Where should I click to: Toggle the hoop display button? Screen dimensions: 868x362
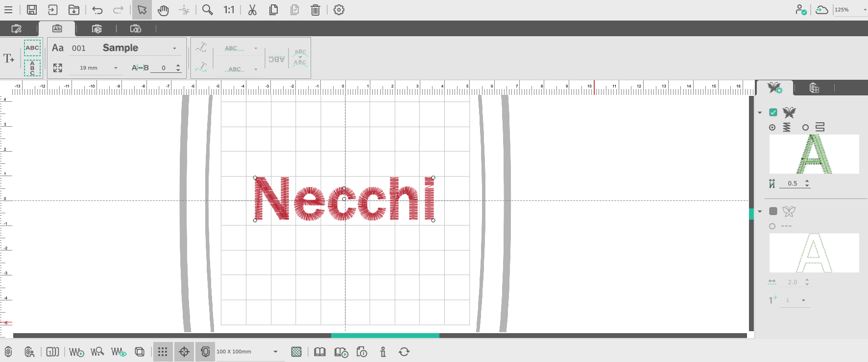tap(205, 352)
